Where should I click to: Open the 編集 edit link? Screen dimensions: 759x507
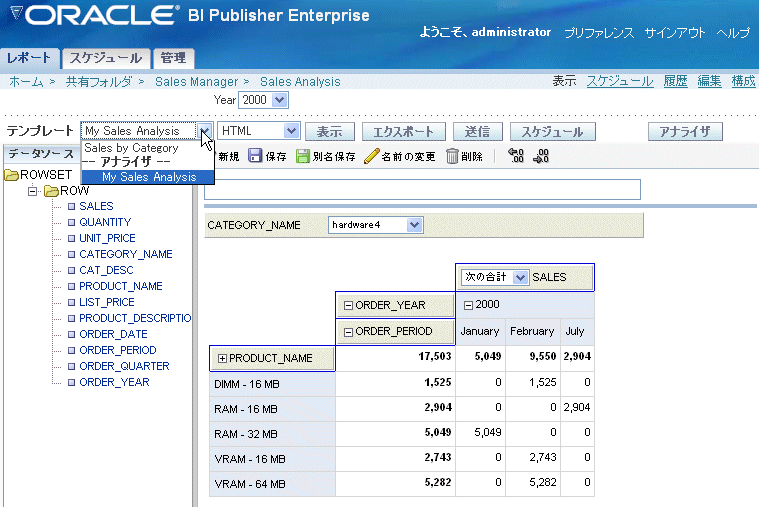pos(709,81)
